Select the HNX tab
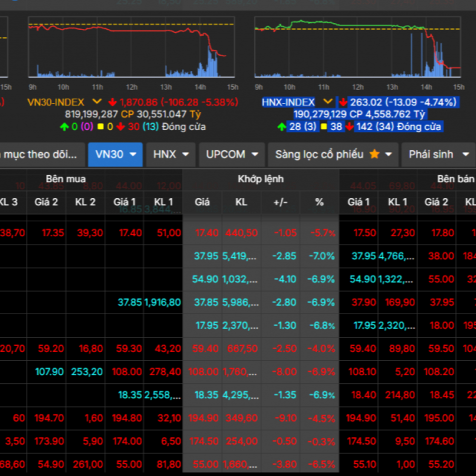Viewport: 476px width, 476px height. click(x=165, y=155)
